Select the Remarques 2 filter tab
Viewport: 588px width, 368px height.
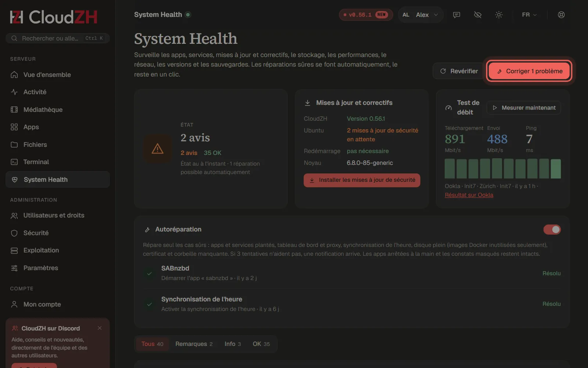click(194, 344)
